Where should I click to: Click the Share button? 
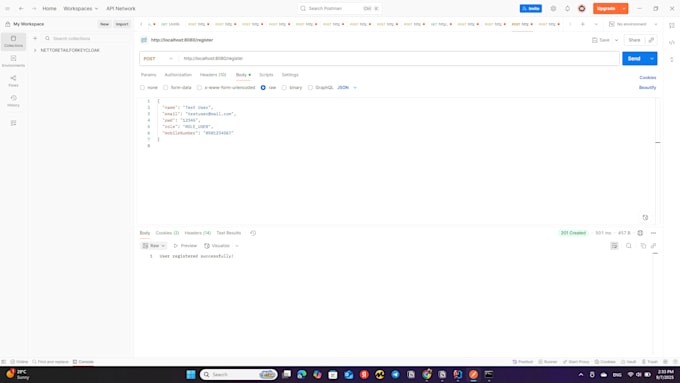[x=634, y=40]
